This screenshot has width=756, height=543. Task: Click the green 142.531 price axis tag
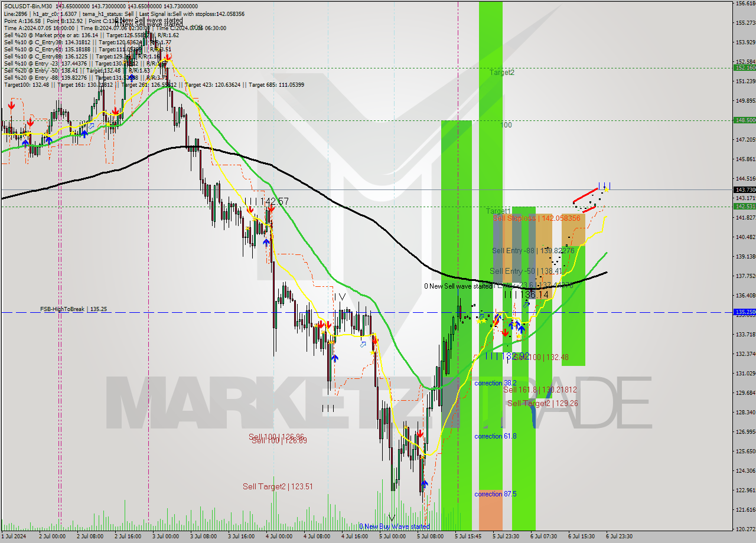point(745,206)
